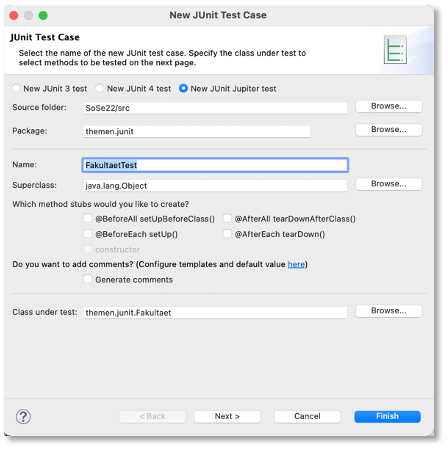This screenshot has width=448, height=450.
Task: Select New JUnit Jupiter test option
Action: pos(183,88)
